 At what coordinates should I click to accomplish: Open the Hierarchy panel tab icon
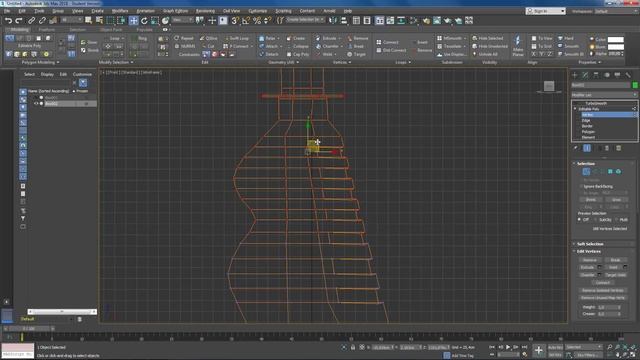(596, 75)
